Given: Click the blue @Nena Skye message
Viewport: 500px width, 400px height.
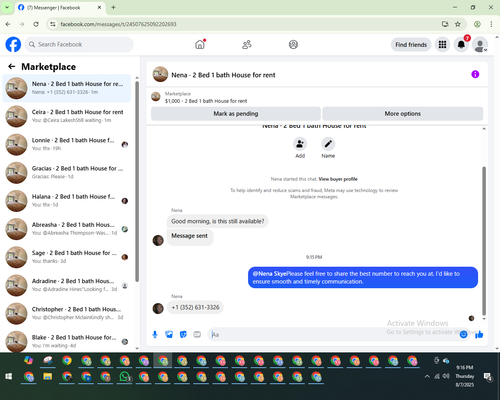Looking at the screenshot, I should tap(363, 277).
